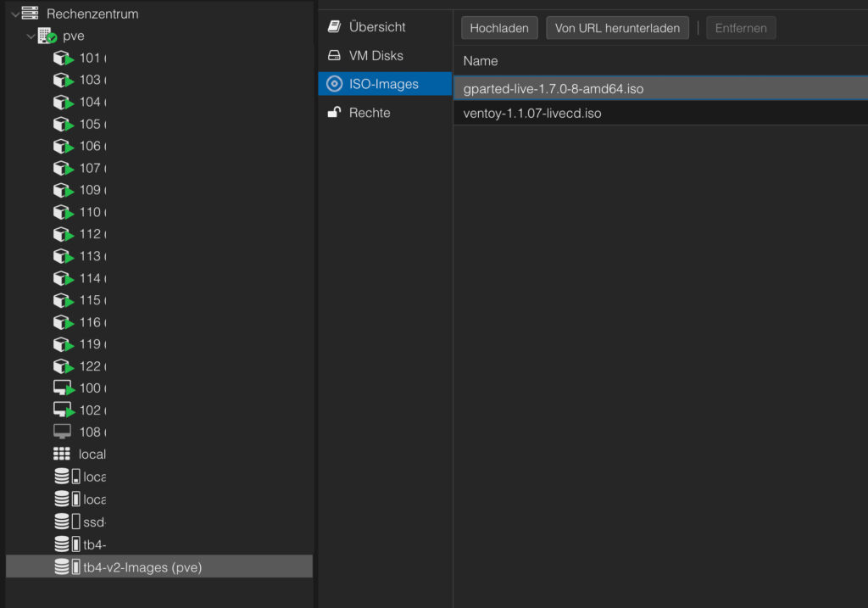868x608 pixels.
Task: Click the Rechte unlocked padlock icon
Action: click(x=334, y=113)
